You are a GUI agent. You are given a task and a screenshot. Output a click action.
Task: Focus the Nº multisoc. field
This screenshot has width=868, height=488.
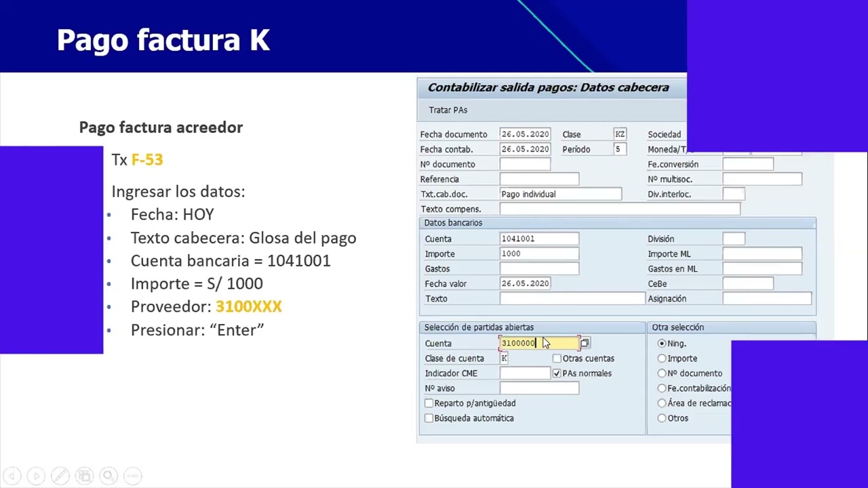(x=762, y=179)
